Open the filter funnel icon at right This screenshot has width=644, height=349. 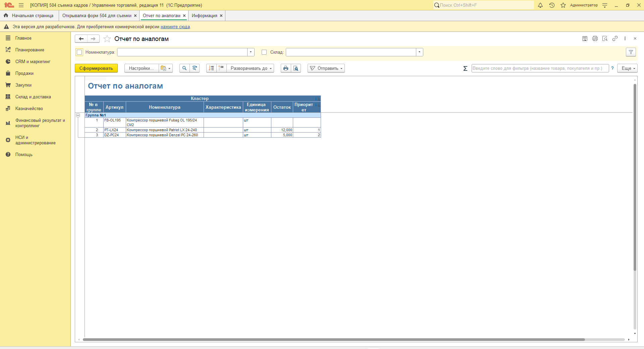point(631,52)
